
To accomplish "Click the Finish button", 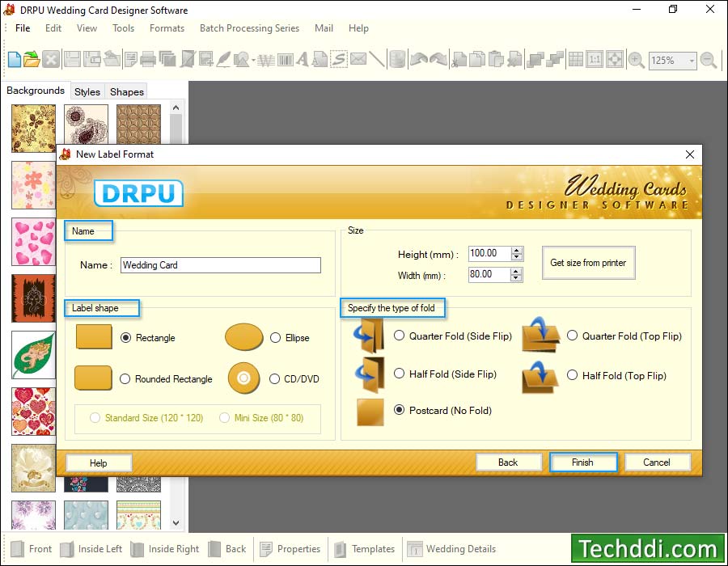I will click(x=582, y=462).
